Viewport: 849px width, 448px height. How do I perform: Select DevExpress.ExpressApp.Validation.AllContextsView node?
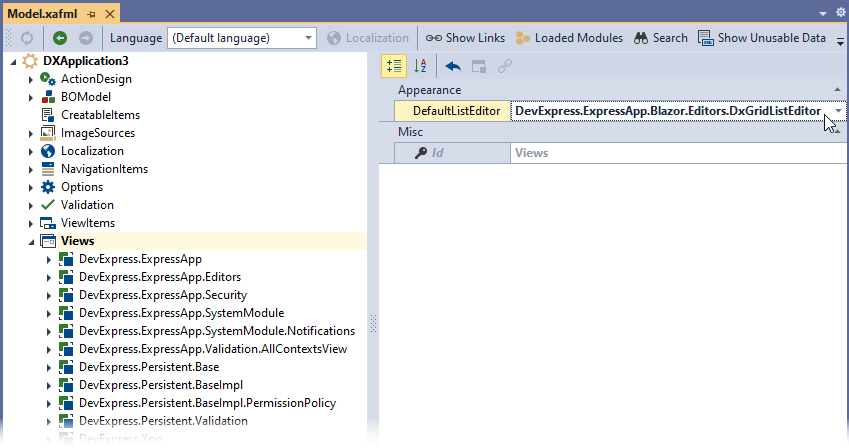tap(213, 349)
